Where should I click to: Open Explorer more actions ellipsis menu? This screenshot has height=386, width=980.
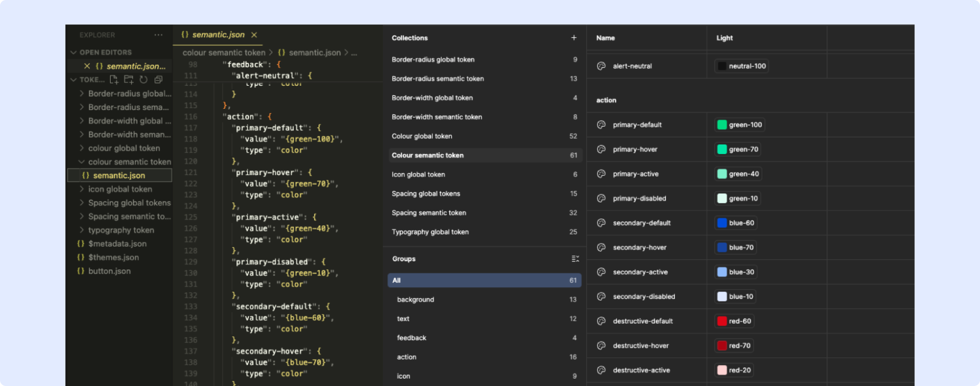pyautogui.click(x=159, y=35)
